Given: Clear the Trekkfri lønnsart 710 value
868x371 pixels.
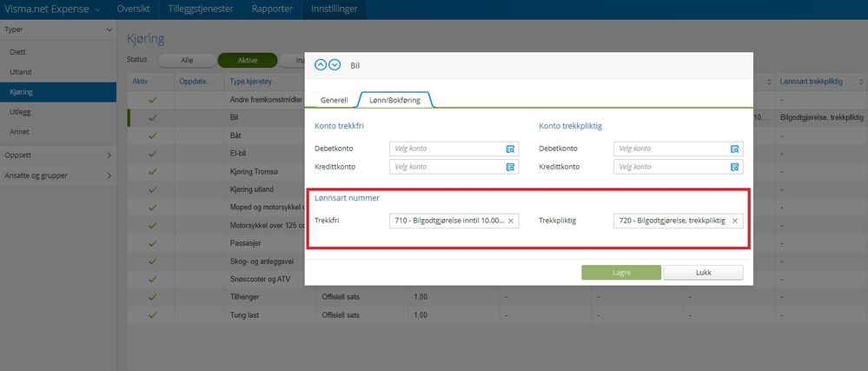Looking at the screenshot, I should (x=510, y=221).
